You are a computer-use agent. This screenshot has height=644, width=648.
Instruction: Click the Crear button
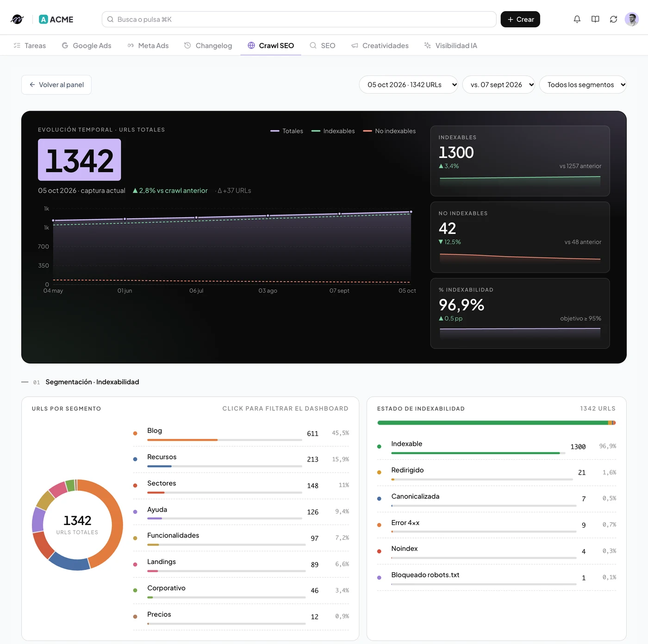pos(520,19)
